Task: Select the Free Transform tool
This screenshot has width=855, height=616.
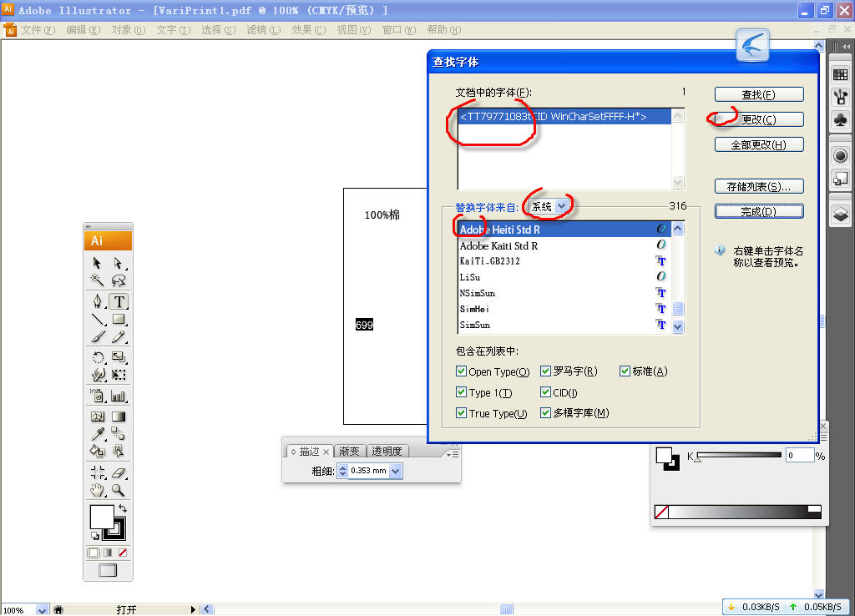Action: [x=118, y=375]
